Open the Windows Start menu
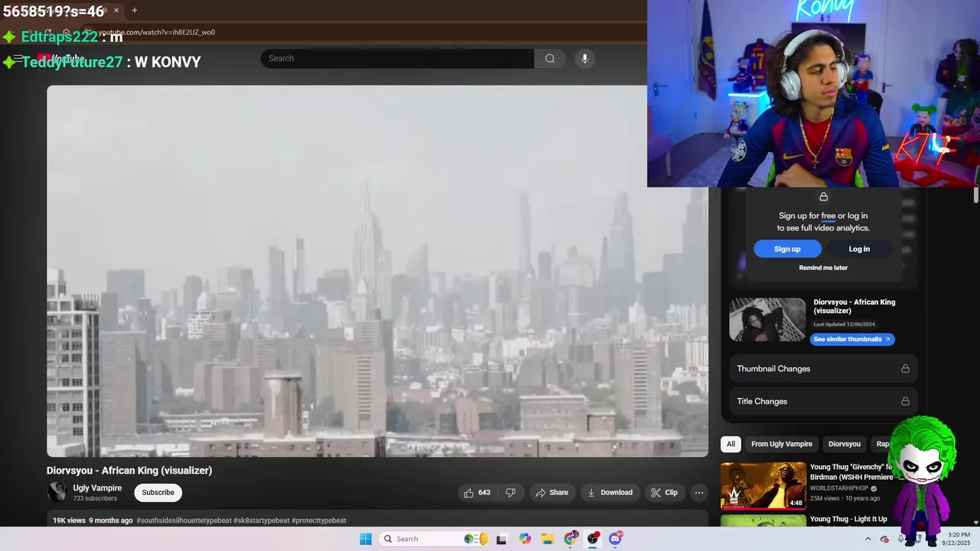 pyautogui.click(x=366, y=539)
